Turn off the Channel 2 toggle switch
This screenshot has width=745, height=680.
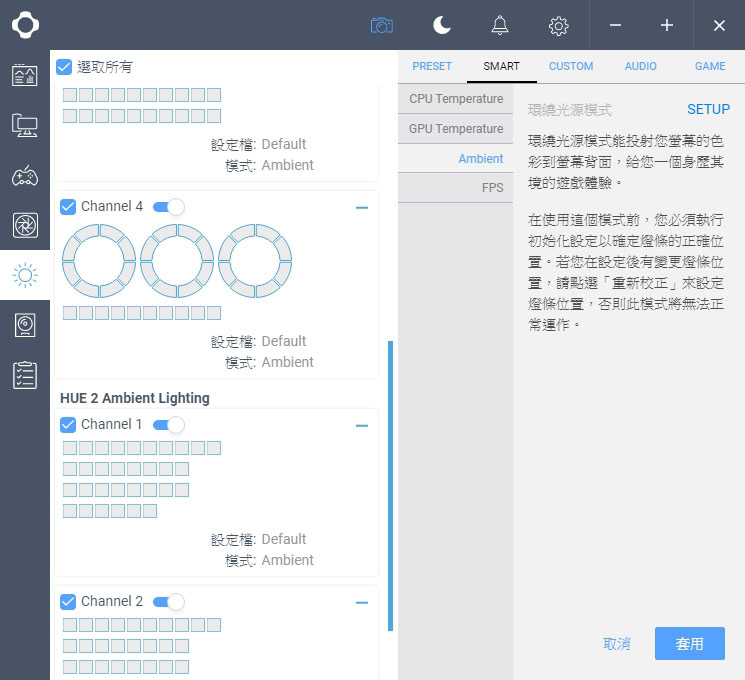tap(169, 602)
